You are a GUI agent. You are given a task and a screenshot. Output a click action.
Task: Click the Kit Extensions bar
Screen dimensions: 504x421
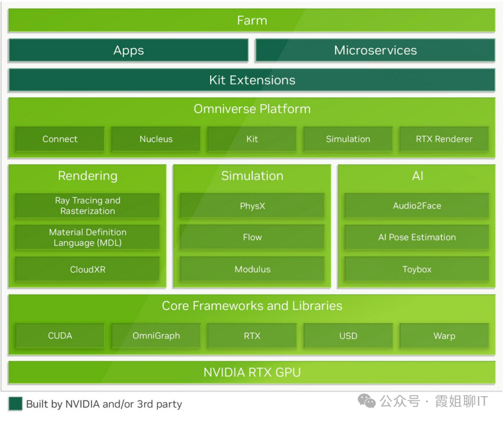pos(251,80)
